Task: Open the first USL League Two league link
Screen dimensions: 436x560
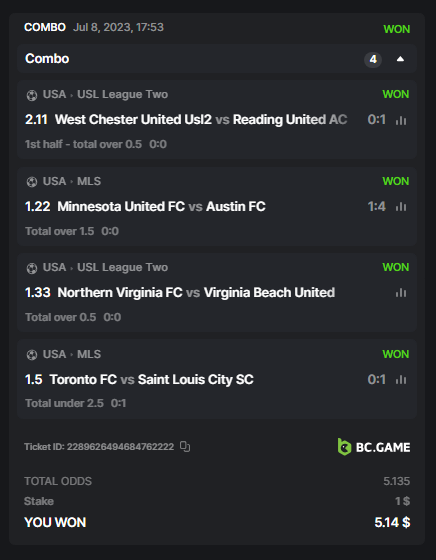Action: [x=122, y=94]
